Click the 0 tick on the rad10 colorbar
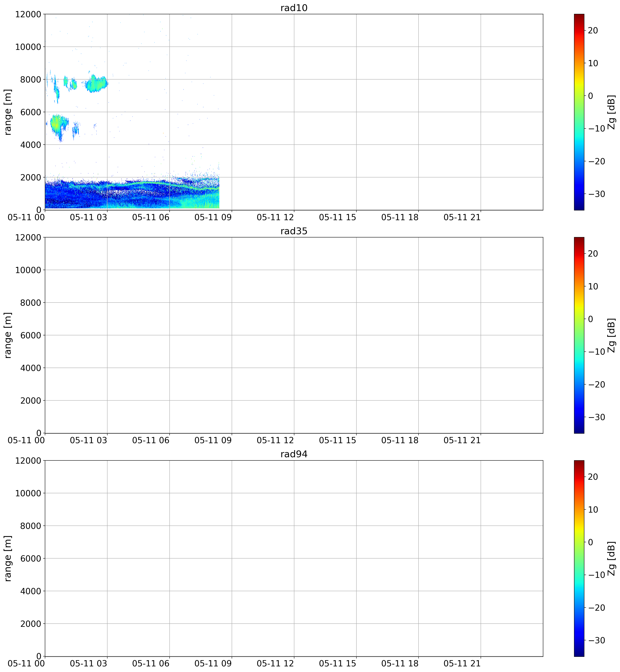 point(591,96)
